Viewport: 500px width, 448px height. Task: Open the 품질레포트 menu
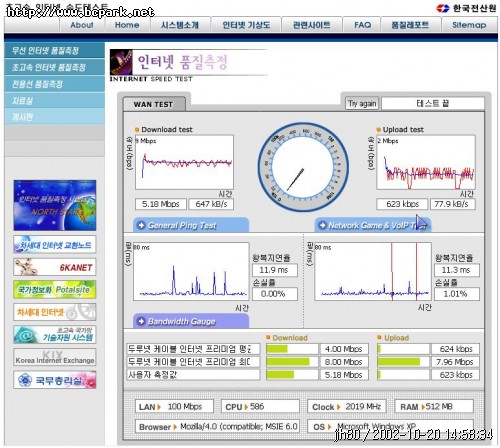(410, 25)
